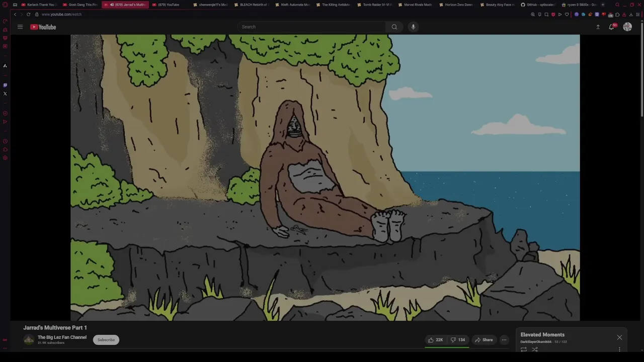Switch to The Killing Antidote tab
644x362 pixels.
334,5
